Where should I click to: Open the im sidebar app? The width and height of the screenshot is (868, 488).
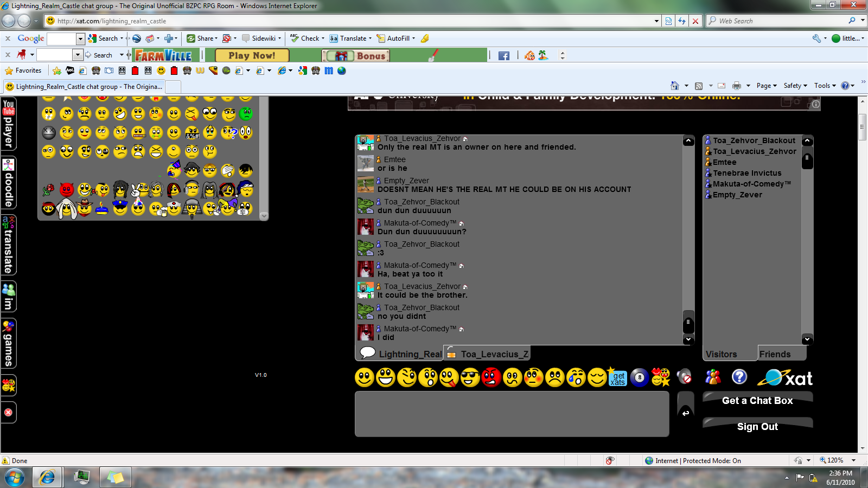click(8, 296)
